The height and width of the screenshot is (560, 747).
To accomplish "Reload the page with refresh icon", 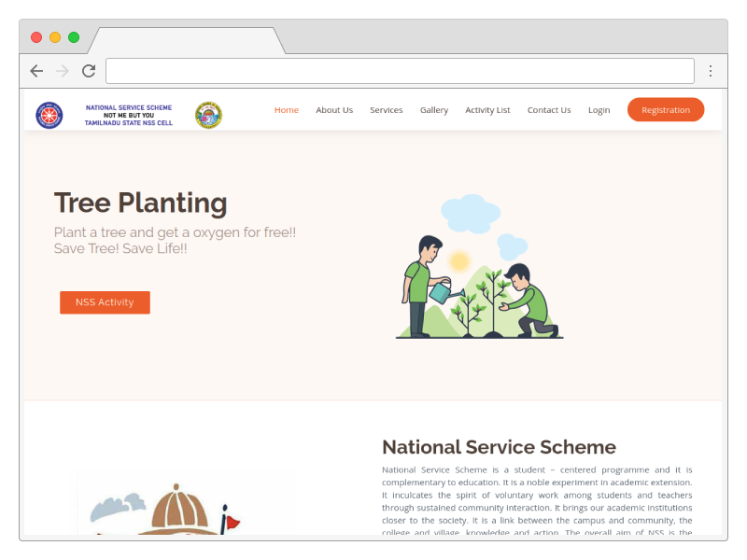I will [89, 71].
